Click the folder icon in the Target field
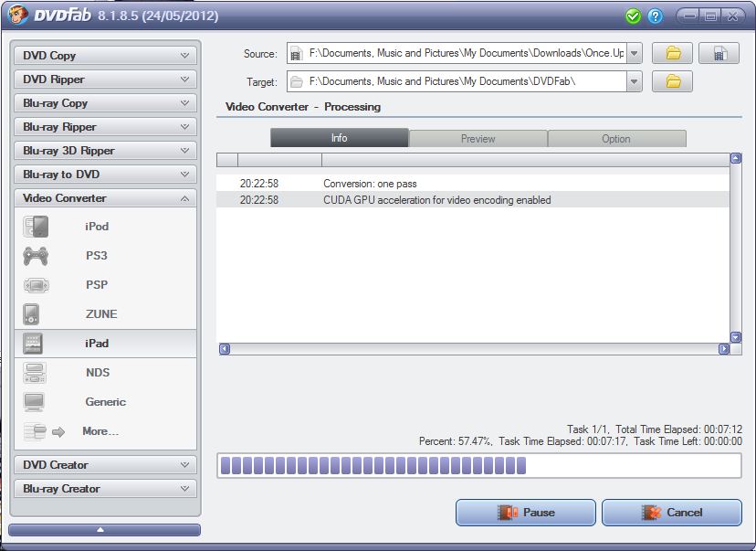The image size is (756, 551). [296, 81]
